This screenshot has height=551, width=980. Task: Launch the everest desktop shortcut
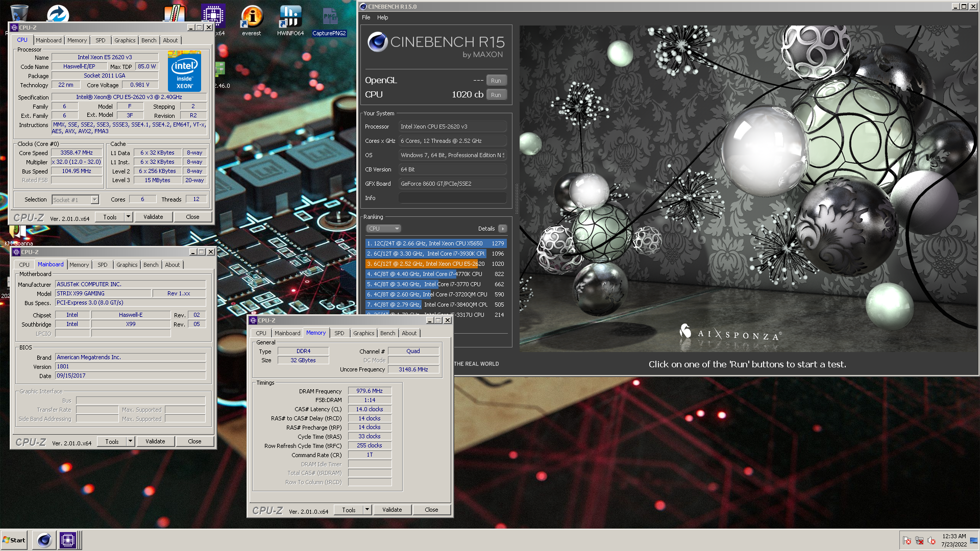[x=252, y=20]
